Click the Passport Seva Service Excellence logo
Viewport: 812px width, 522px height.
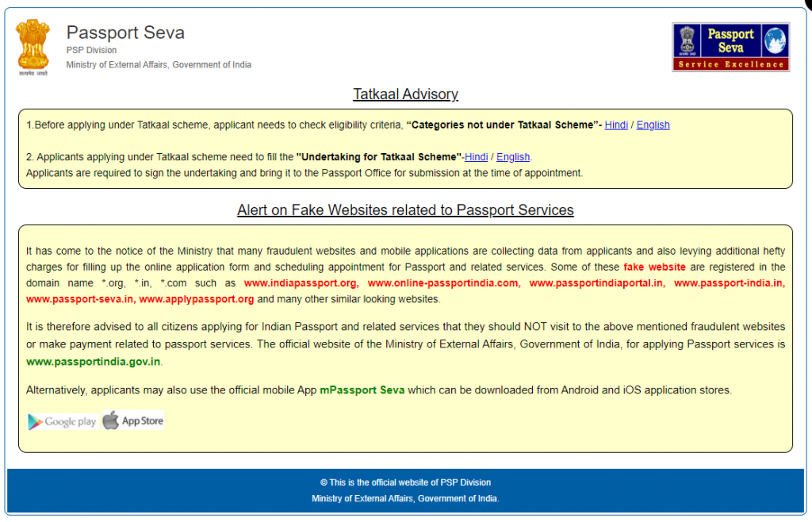pos(730,47)
